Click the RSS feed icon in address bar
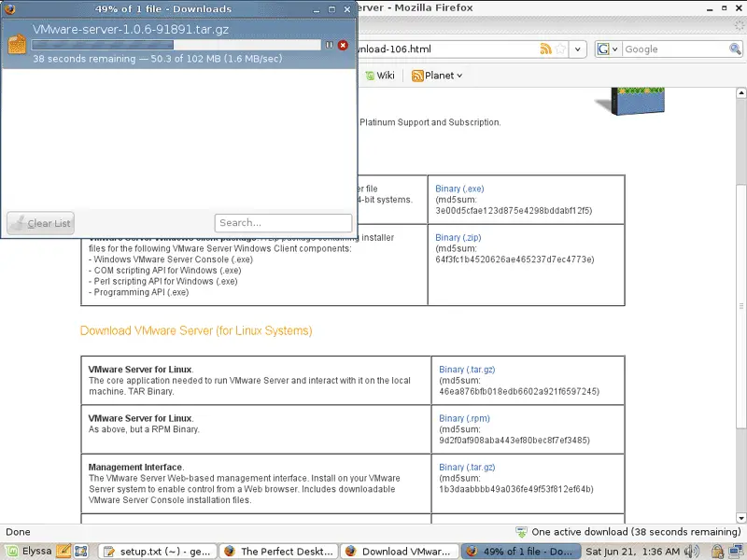The height and width of the screenshot is (560, 747). tap(546, 49)
